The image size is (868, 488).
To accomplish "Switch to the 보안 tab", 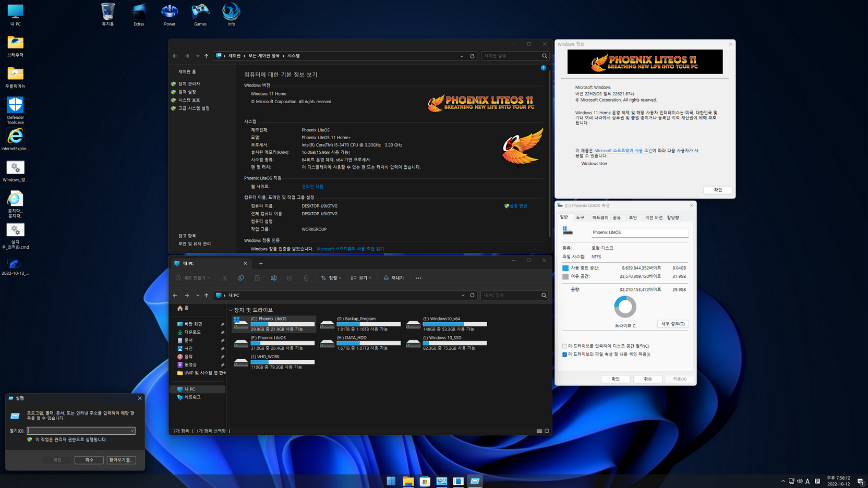I will click(x=633, y=217).
